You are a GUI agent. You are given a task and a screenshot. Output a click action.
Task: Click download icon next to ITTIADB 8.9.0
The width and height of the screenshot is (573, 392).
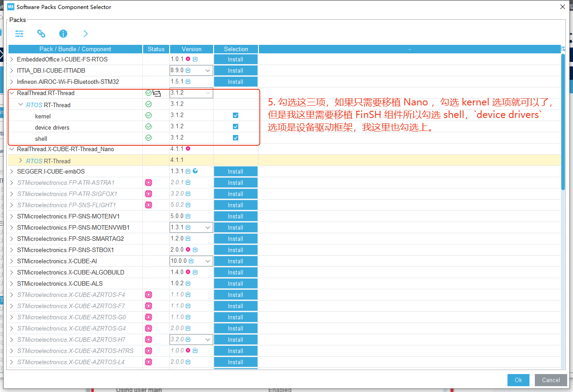tap(188, 70)
